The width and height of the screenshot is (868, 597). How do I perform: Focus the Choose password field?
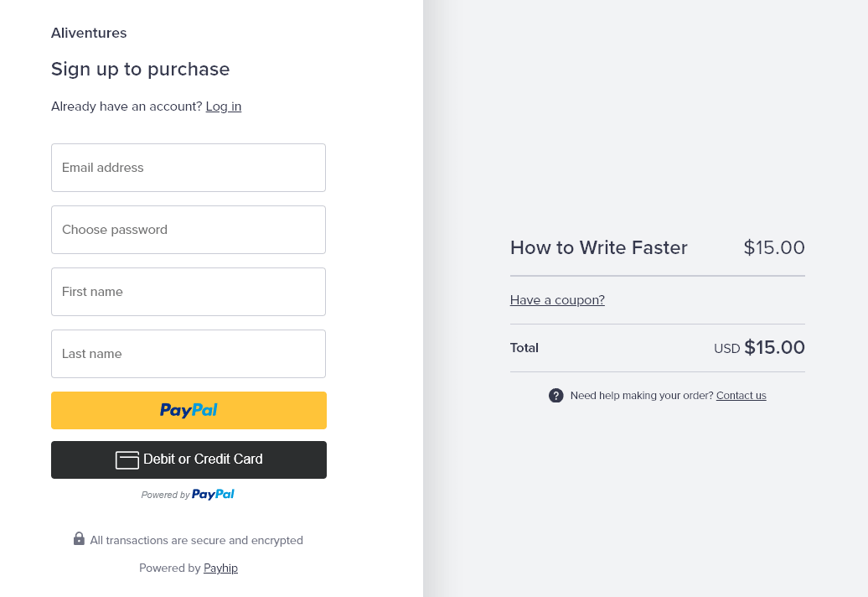[x=189, y=230]
